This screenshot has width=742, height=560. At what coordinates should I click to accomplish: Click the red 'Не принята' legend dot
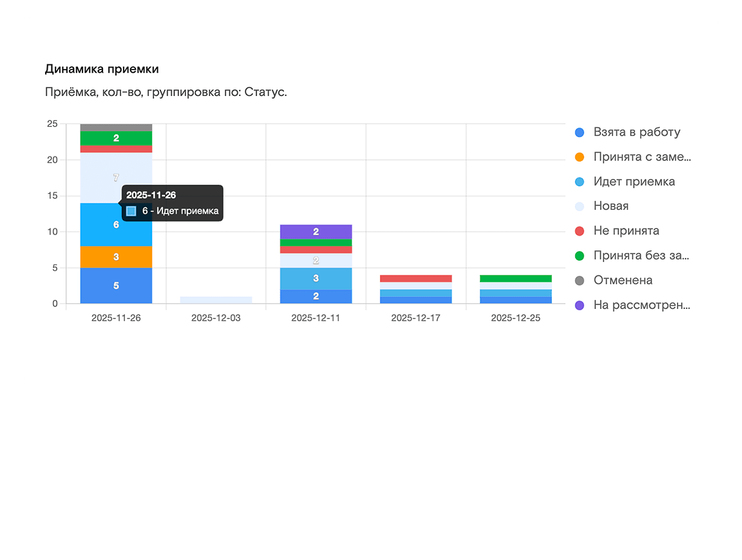click(x=579, y=231)
